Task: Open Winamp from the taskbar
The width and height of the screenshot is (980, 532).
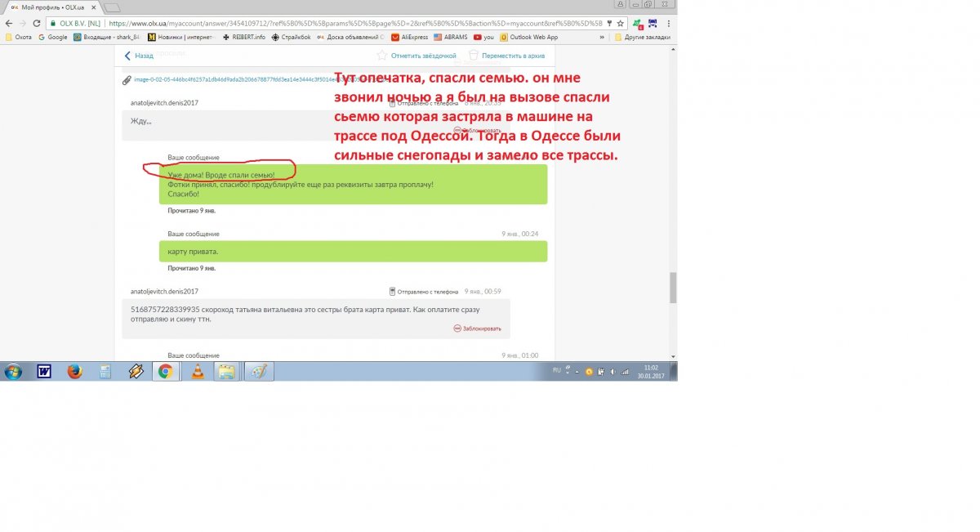Action: (136, 372)
